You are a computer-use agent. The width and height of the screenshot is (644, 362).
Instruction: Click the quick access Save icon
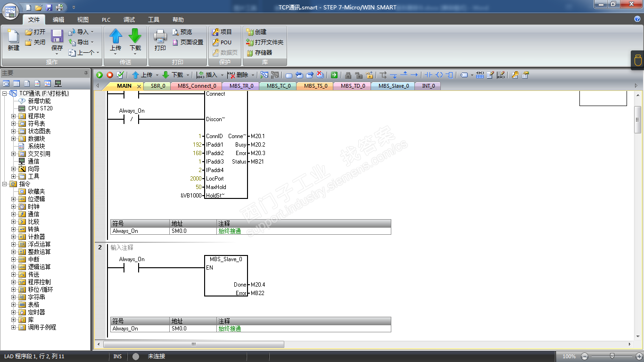pos(49,8)
